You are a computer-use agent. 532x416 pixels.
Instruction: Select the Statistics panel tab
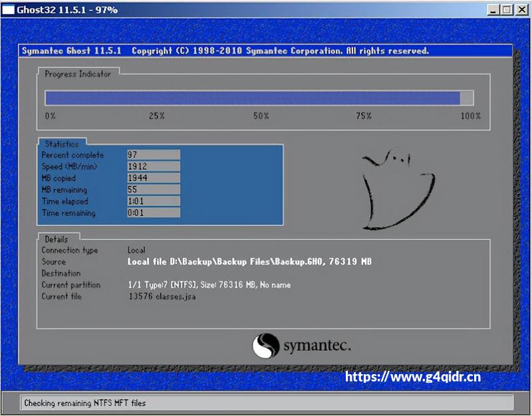(x=61, y=144)
